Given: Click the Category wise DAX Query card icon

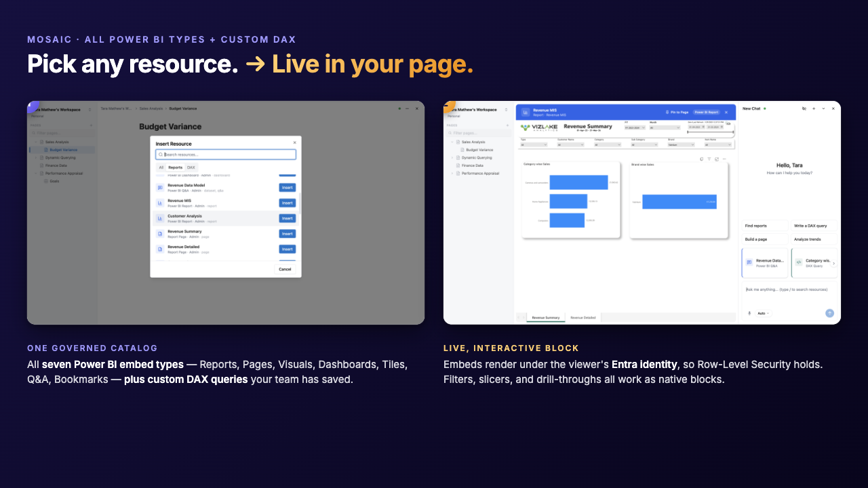Looking at the screenshot, I should (799, 262).
